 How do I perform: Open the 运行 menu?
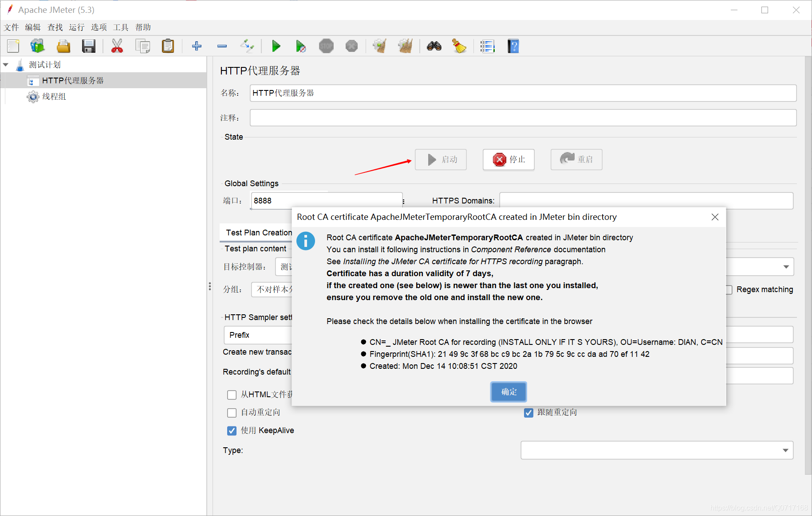click(77, 27)
